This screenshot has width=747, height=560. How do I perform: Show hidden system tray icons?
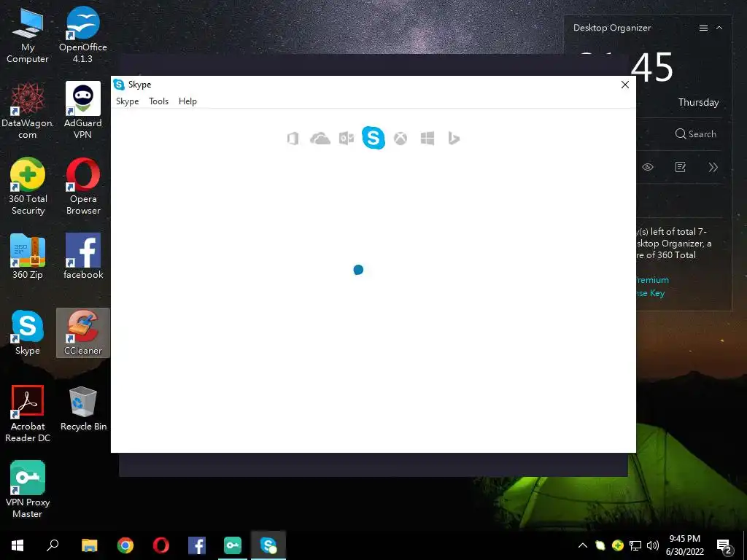tap(583, 545)
